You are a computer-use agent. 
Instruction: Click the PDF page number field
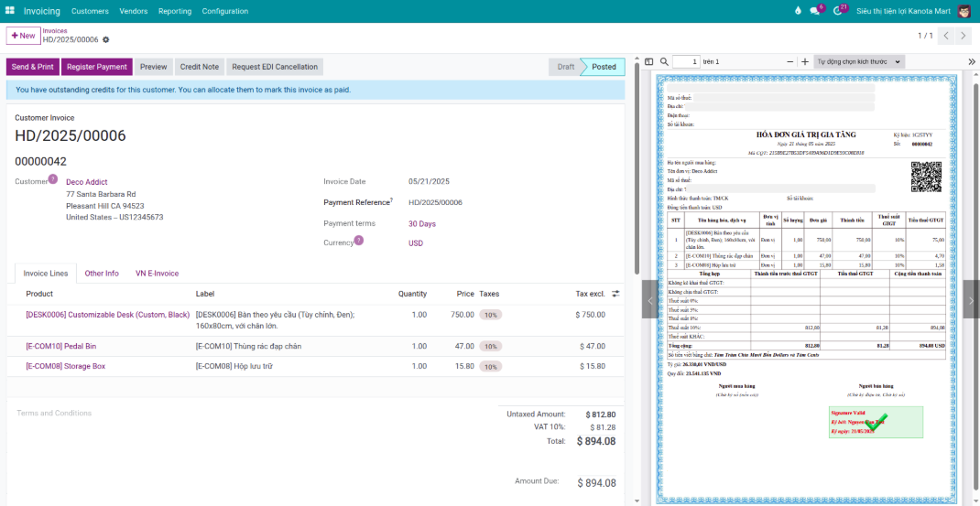tap(686, 62)
